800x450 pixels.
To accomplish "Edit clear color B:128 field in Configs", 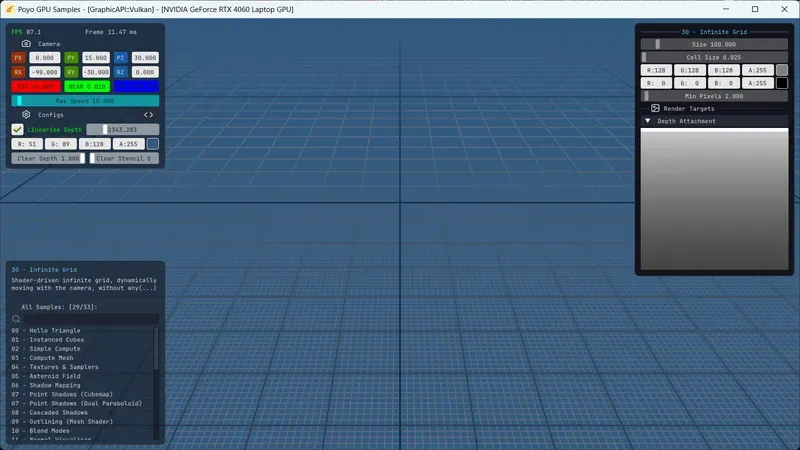I will coord(94,144).
